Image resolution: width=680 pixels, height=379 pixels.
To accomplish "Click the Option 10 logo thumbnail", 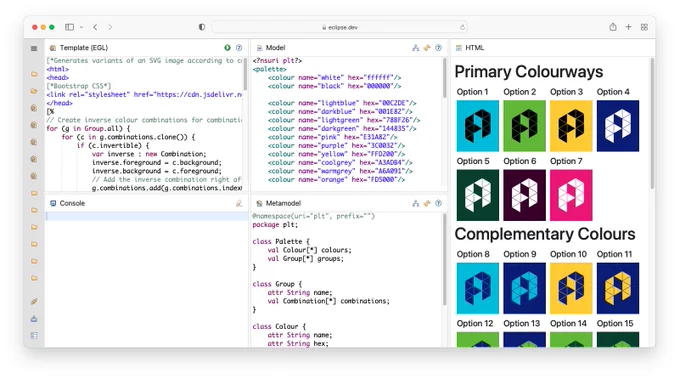I will (x=571, y=288).
